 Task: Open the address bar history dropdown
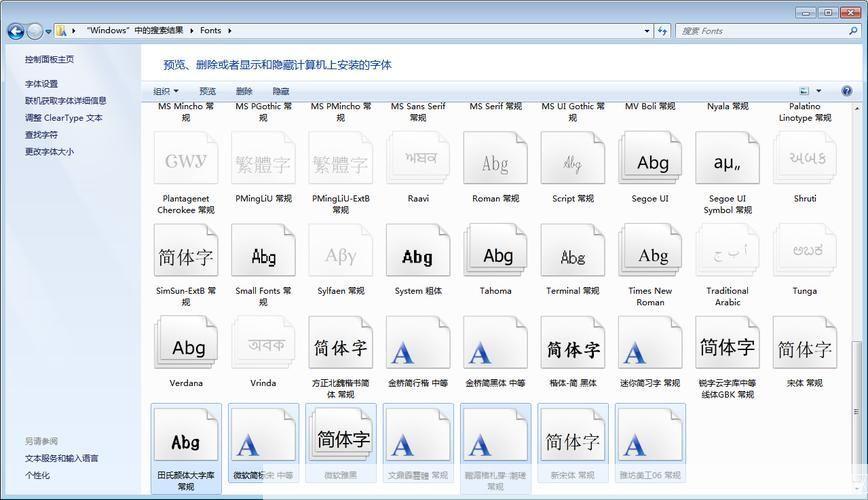647,31
